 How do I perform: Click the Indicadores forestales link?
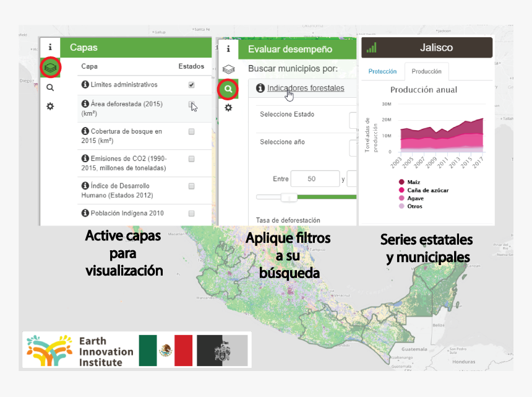tap(306, 88)
